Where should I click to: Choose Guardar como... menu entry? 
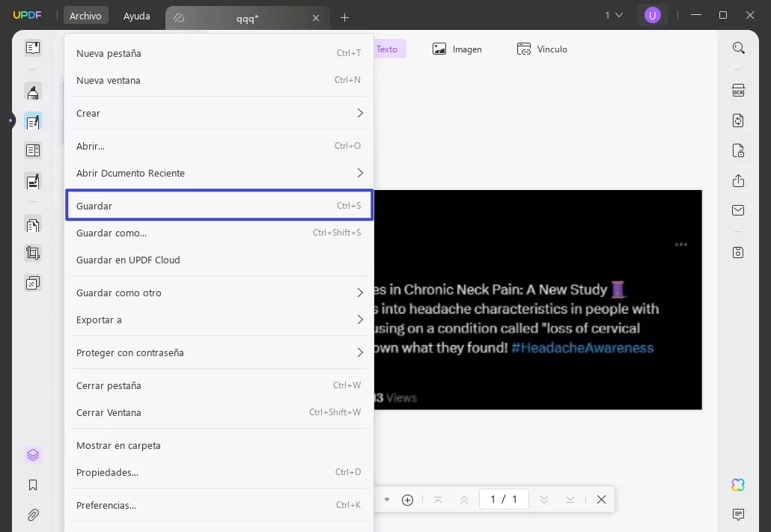pos(219,233)
